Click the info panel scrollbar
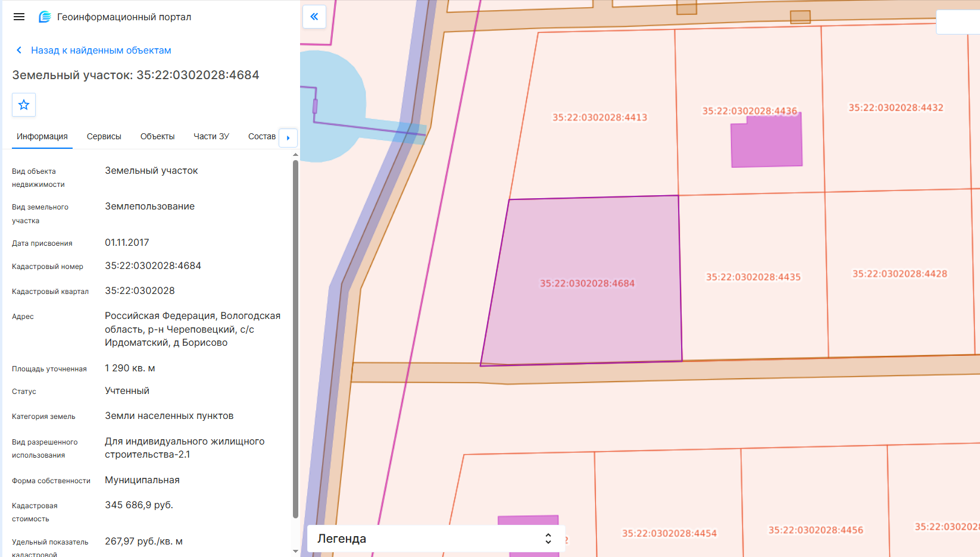Viewport: 980px width, 557px height. [x=295, y=339]
